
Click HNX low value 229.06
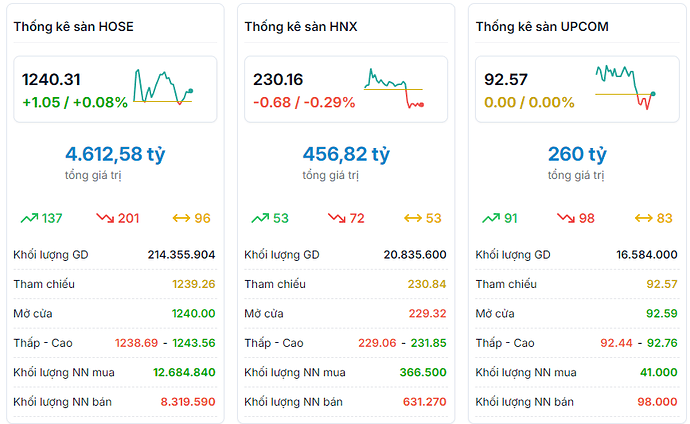(x=377, y=343)
